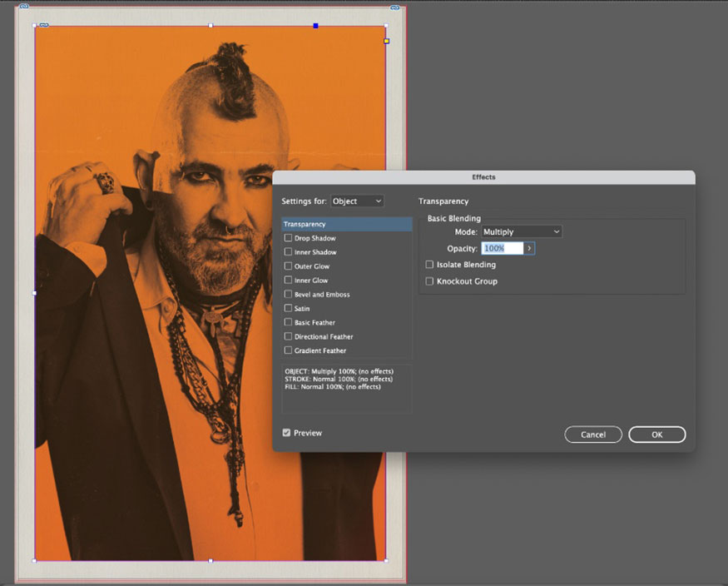
Task: Enable the Bevel and Emboss checkbox
Action: (x=288, y=295)
